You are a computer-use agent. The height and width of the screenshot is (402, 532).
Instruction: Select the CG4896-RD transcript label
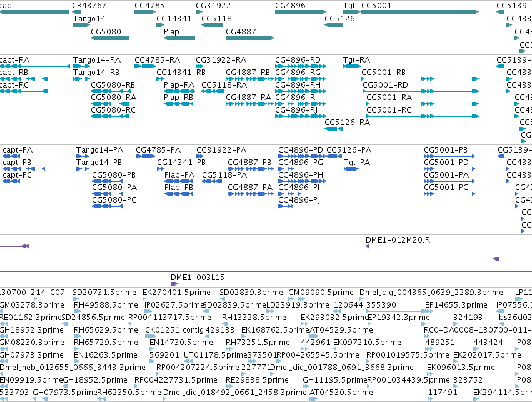click(x=298, y=60)
